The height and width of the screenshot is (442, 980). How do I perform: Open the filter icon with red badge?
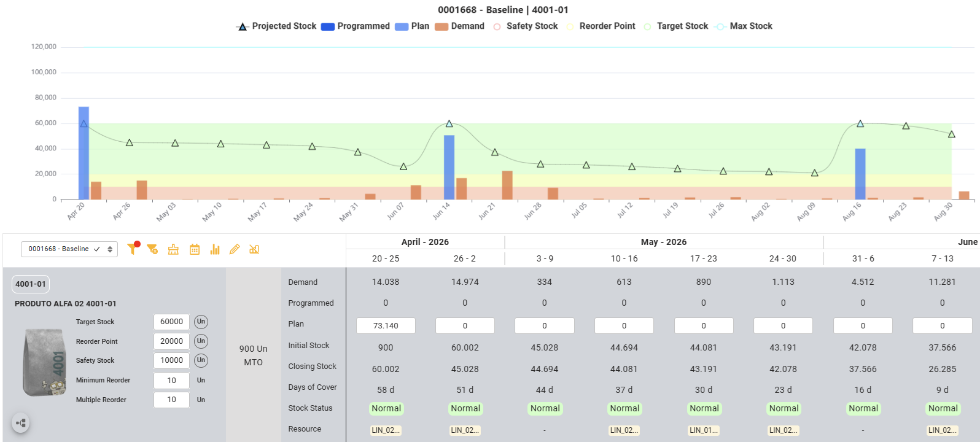[x=132, y=249]
